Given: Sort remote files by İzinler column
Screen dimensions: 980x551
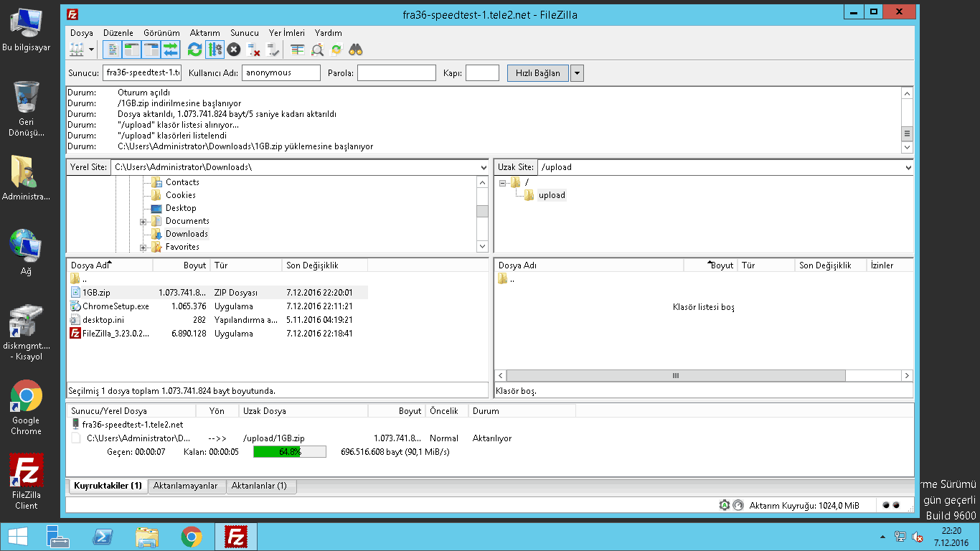Looking at the screenshot, I should (x=890, y=265).
